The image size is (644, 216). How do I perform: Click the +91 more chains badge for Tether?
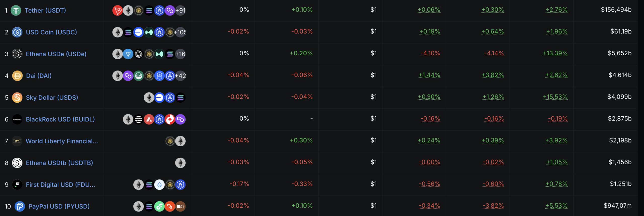pos(180,11)
